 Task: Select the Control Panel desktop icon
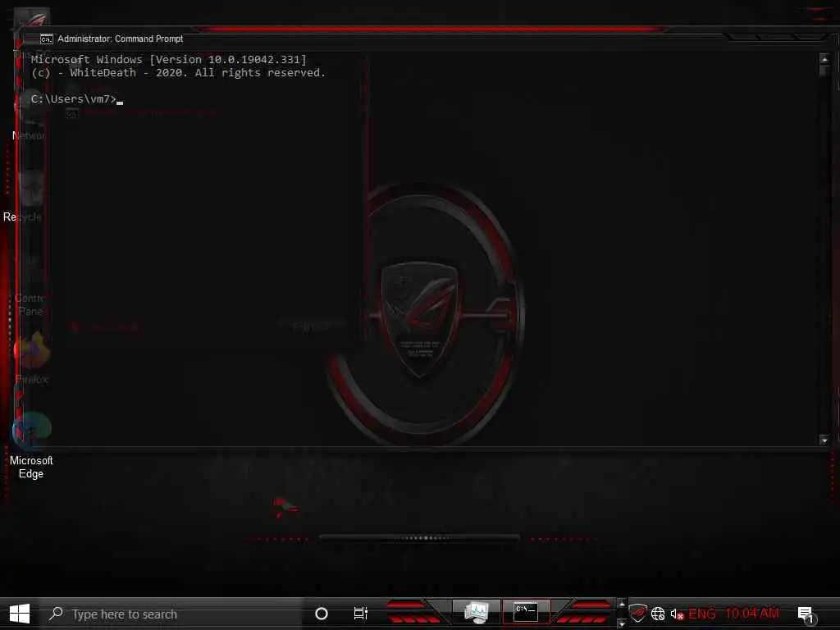point(30,284)
